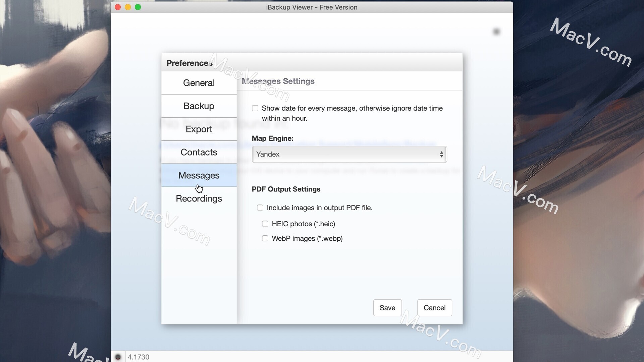Image resolution: width=644 pixels, height=362 pixels.
Task: Click the status indicator dot in the bottom bar
Action: tap(118, 357)
